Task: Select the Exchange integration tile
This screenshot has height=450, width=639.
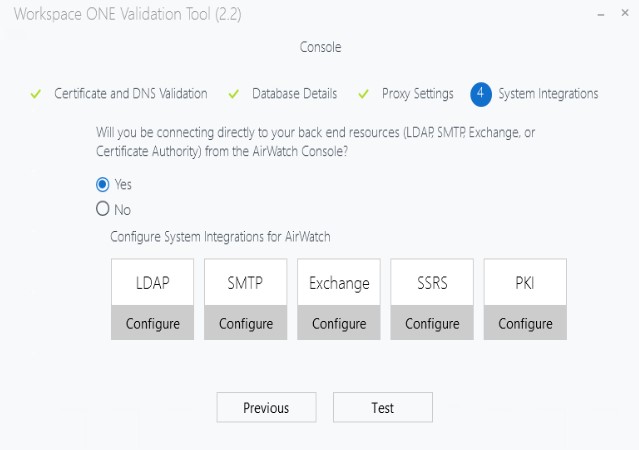Action: coord(339,283)
